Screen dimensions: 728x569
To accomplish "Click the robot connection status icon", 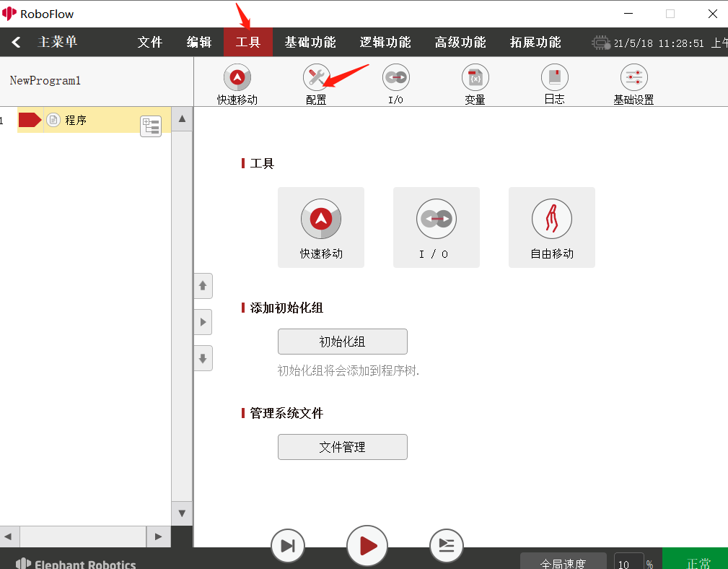I will click(600, 43).
